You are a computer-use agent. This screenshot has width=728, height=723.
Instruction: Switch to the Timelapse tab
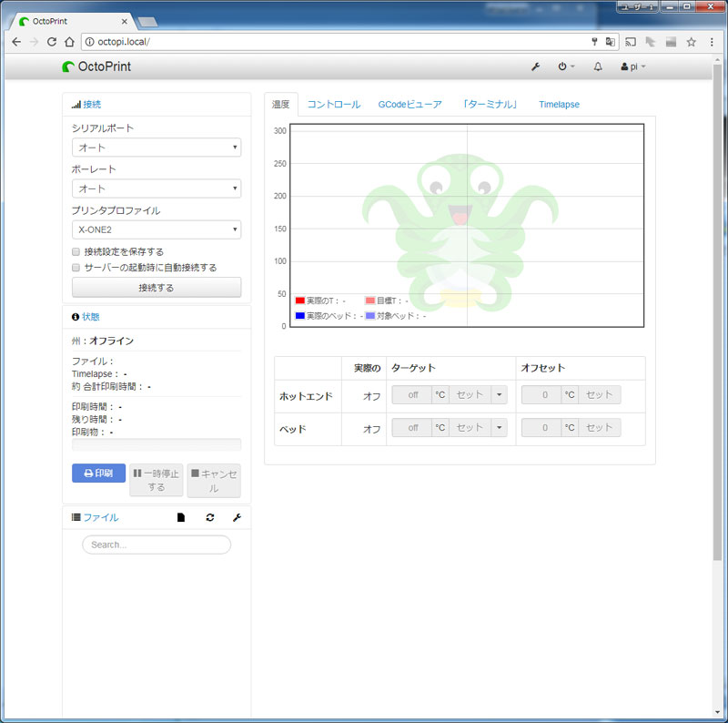tap(559, 105)
